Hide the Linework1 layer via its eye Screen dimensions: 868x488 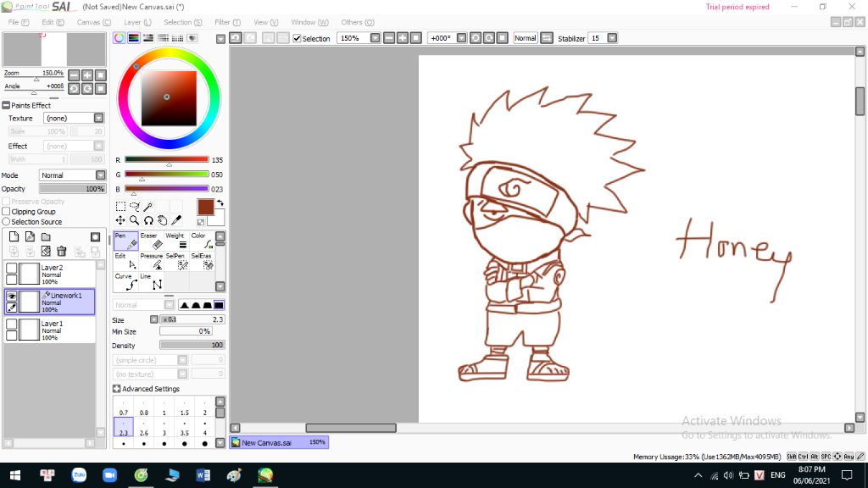(x=12, y=296)
